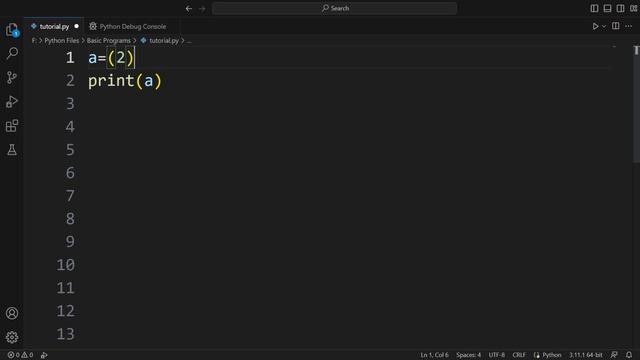The height and width of the screenshot is (360, 640).
Task: Close tutorial.py via the unsaved dot
Action: point(76,27)
